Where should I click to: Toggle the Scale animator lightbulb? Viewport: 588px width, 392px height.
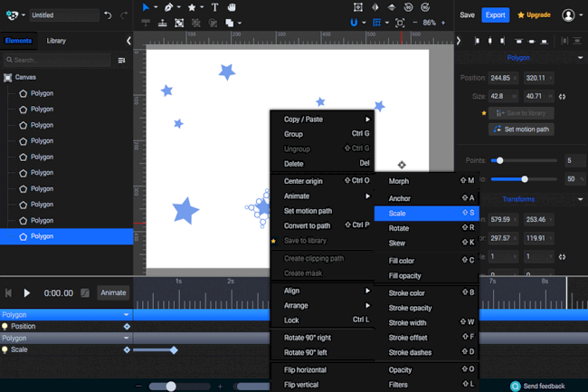point(5,349)
